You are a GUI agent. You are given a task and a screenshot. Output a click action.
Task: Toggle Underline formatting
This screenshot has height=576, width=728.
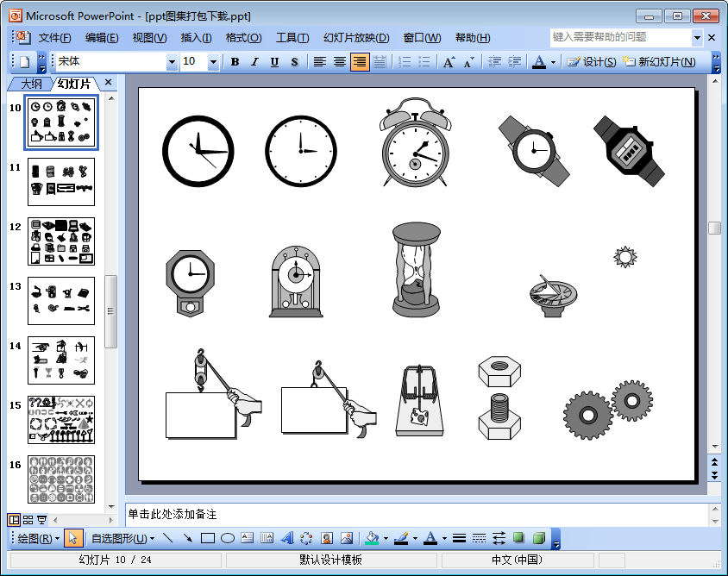274,62
